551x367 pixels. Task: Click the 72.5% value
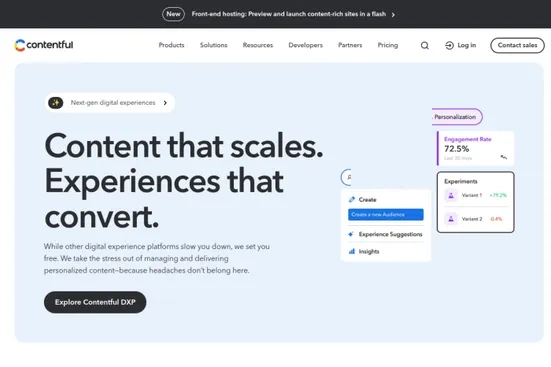(456, 149)
